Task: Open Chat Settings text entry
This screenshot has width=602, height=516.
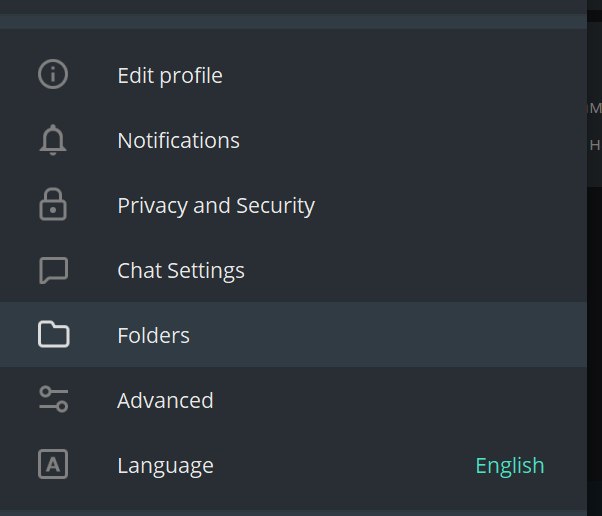Action: [x=181, y=271]
